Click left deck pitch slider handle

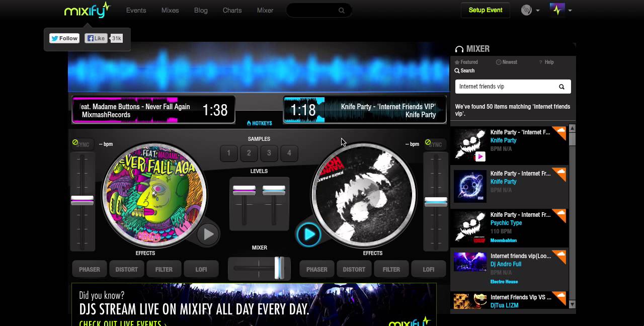83,200
